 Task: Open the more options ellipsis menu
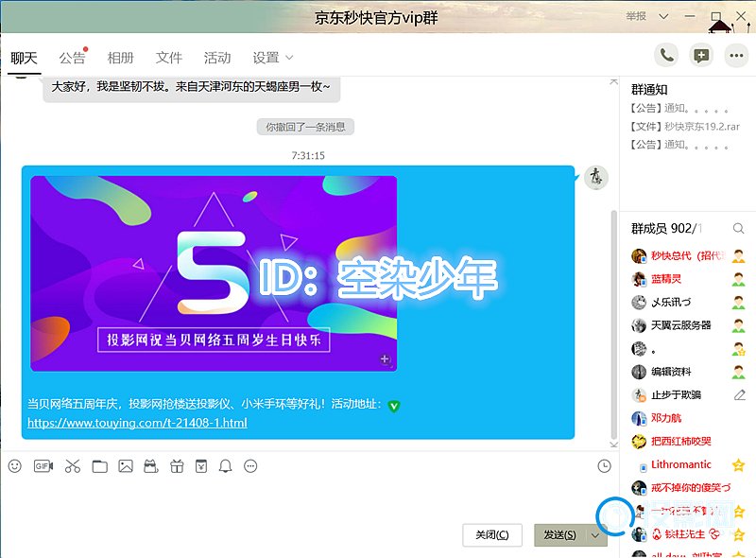point(736,56)
